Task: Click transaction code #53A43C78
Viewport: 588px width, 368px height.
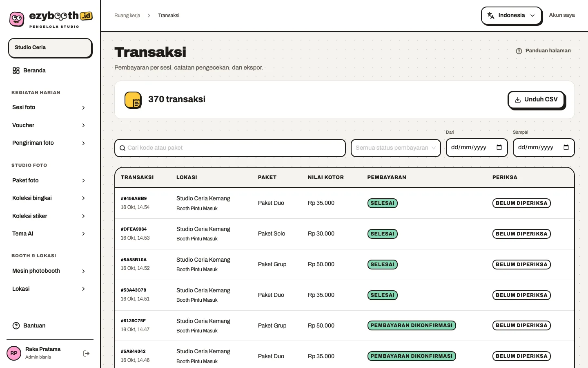Action: pyautogui.click(x=134, y=290)
